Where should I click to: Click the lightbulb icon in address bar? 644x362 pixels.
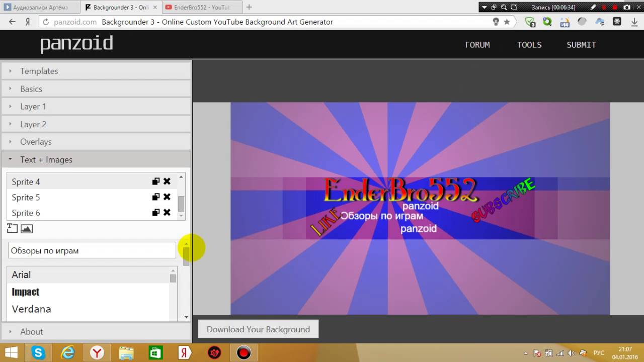point(496,22)
